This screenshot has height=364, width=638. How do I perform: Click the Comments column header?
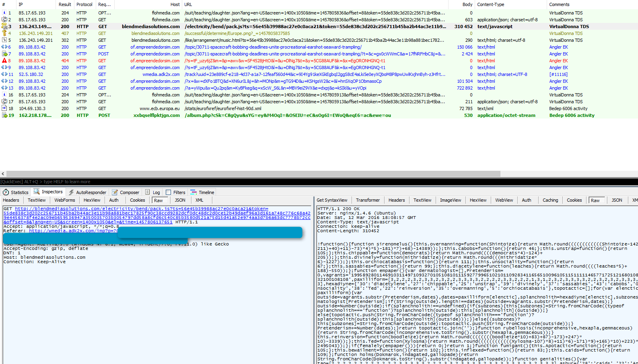592,4
